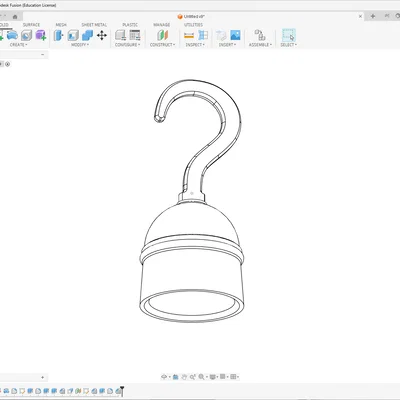Open the CREATE dropdown menu
Viewport: 400px width, 400px height.
point(18,45)
